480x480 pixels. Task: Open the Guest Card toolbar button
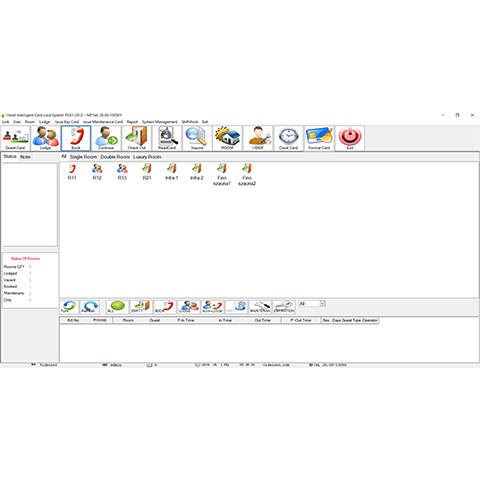click(15, 138)
